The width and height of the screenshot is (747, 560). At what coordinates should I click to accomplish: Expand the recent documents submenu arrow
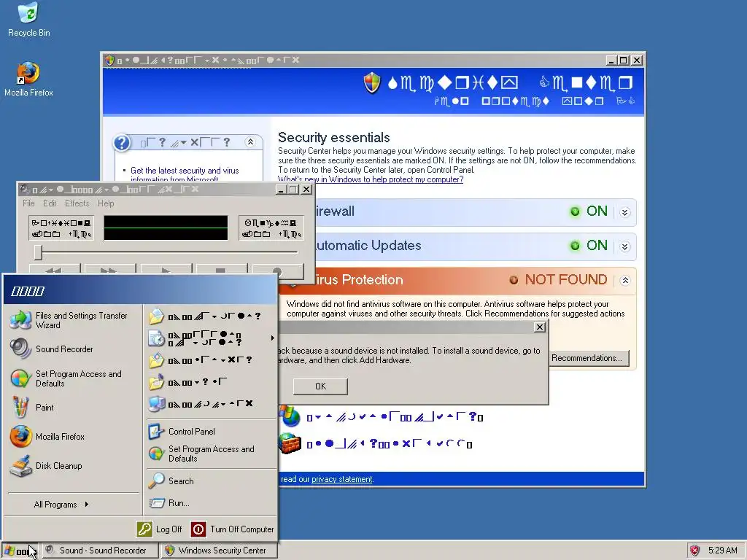click(273, 338)
